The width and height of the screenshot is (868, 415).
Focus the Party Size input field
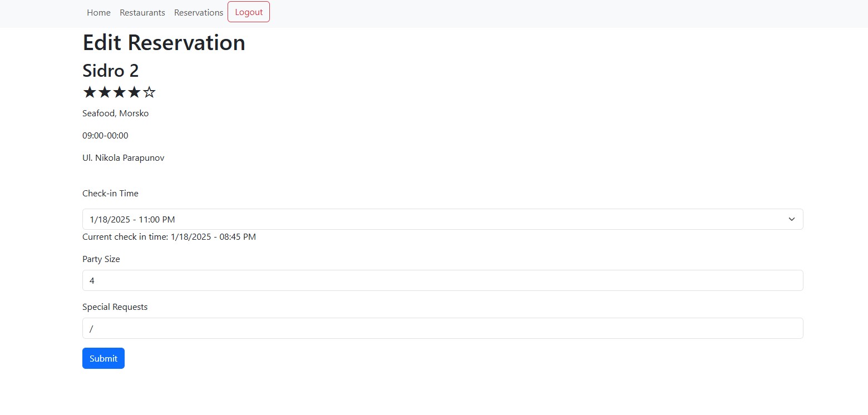[x=442, y=280]
